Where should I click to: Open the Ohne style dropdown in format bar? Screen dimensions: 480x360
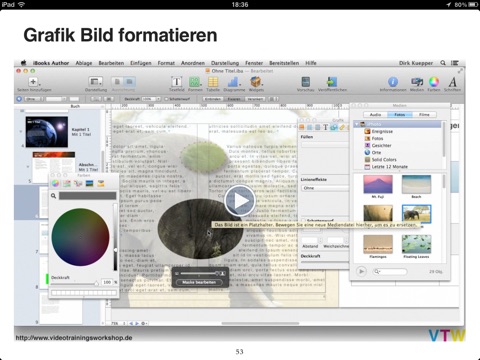coord(34,99)
